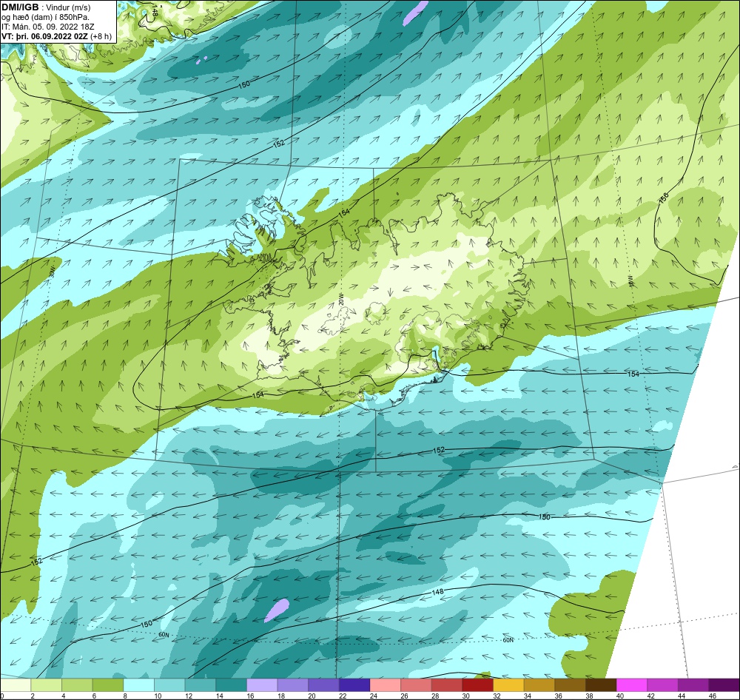
Task: Click the bright magenta 40–42 legend swatch
Action: (x=632, y=685)
